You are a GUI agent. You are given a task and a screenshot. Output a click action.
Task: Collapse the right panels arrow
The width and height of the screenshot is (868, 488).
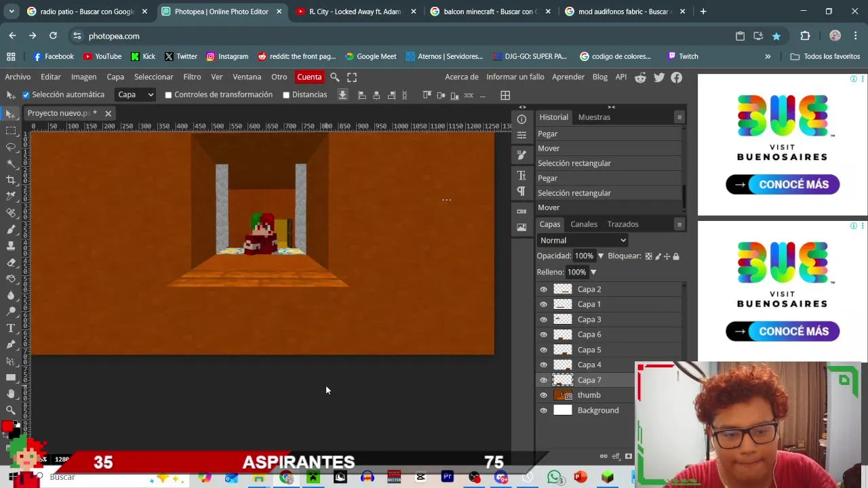(611, 107)
